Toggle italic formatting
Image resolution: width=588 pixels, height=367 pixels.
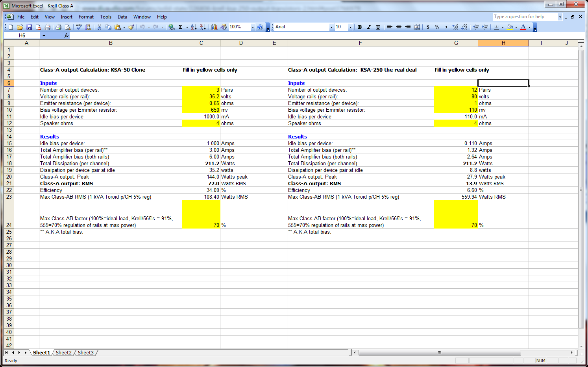(369, 27)
